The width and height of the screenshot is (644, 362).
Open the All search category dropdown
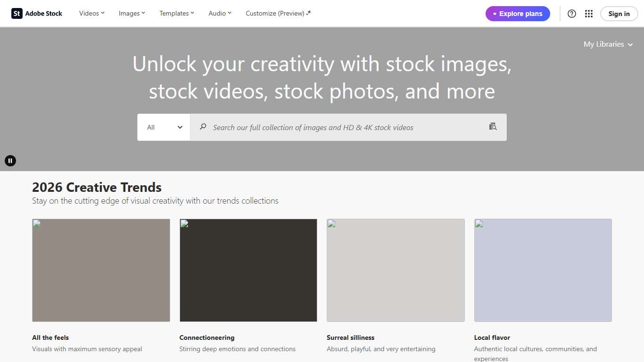pyautogui.click(x=163, y=127)
